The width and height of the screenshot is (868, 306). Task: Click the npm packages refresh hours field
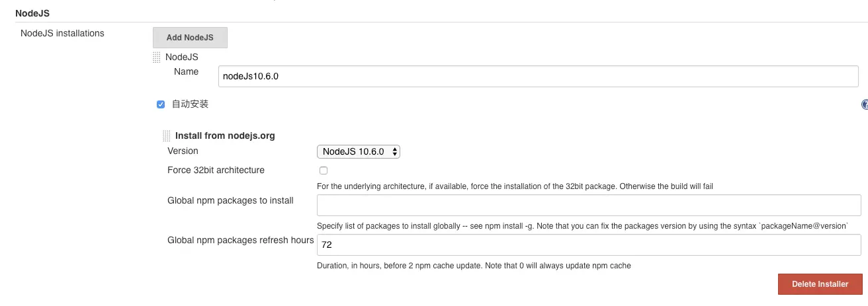(589, 245)
